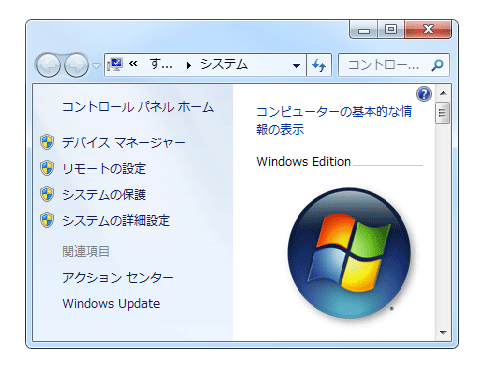The width and height of the screenshot is (485, 372).
Task: Maximize the System window
Action: click(391, 29)
